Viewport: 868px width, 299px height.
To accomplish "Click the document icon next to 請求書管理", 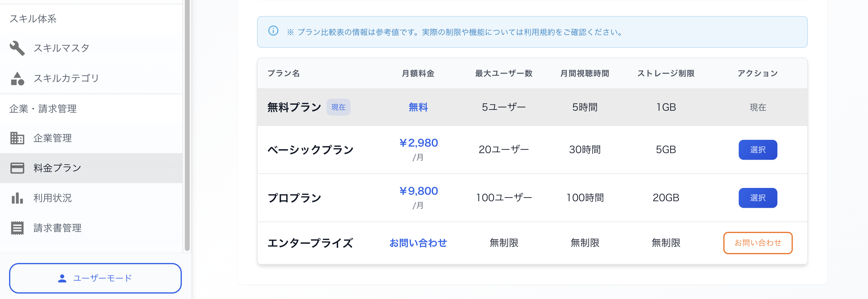I will coord(18,228).
